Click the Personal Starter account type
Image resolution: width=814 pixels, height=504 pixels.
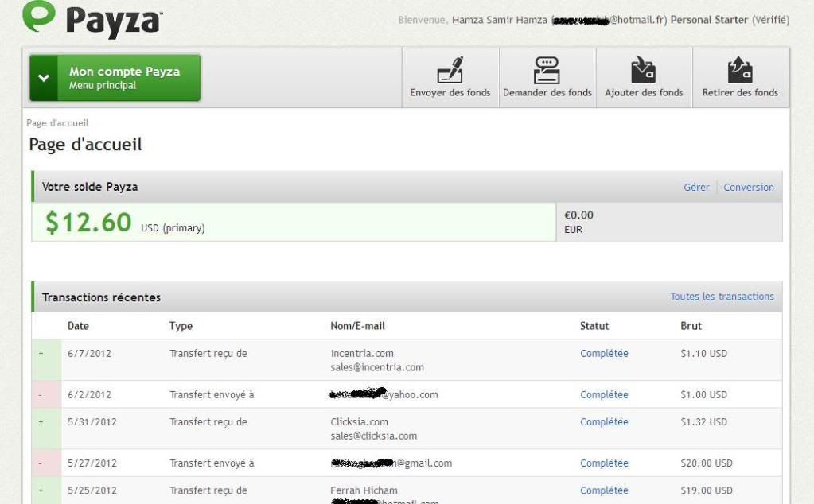[709, 20]
